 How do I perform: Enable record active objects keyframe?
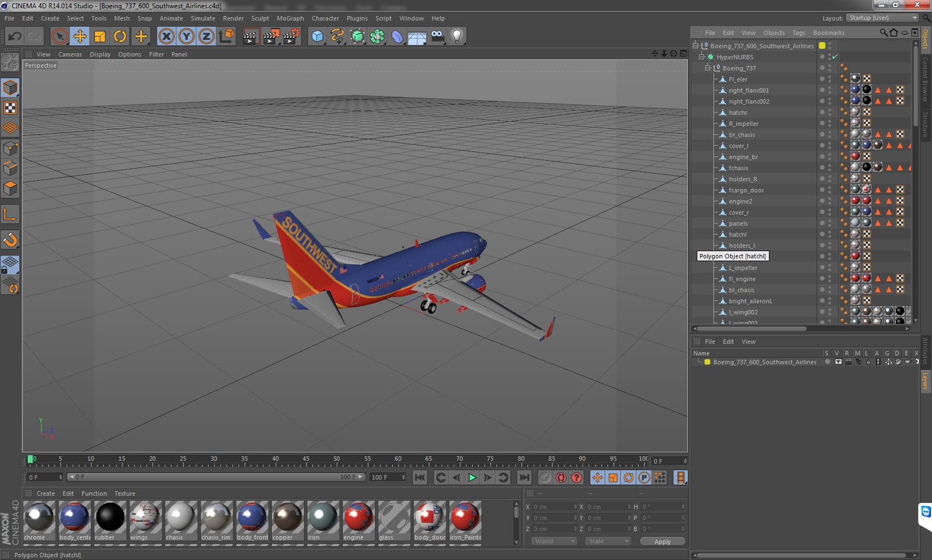click(545, 477)
